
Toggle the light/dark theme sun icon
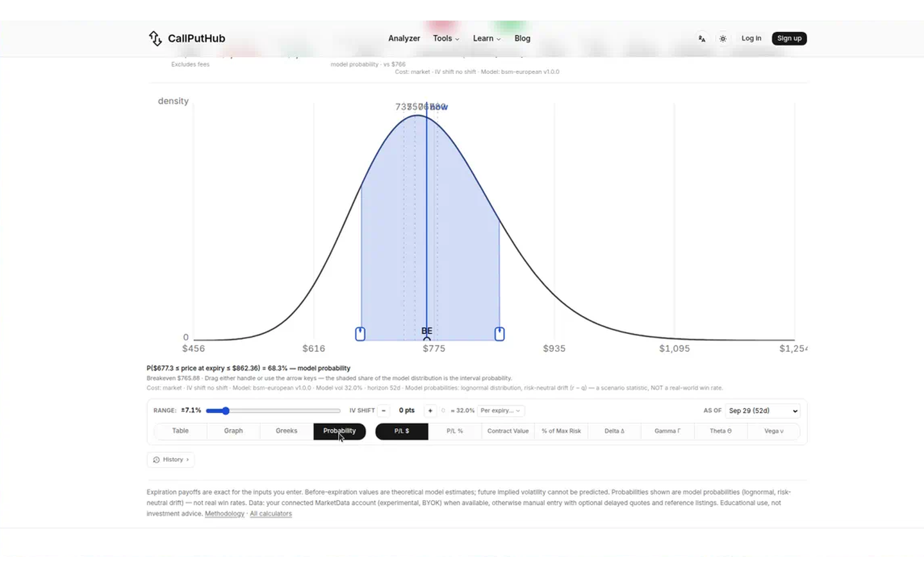click(x=723, y=39)
